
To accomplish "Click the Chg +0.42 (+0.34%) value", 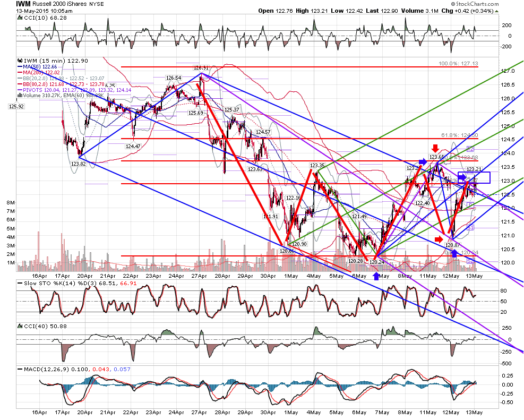I will tap(467, 11).
